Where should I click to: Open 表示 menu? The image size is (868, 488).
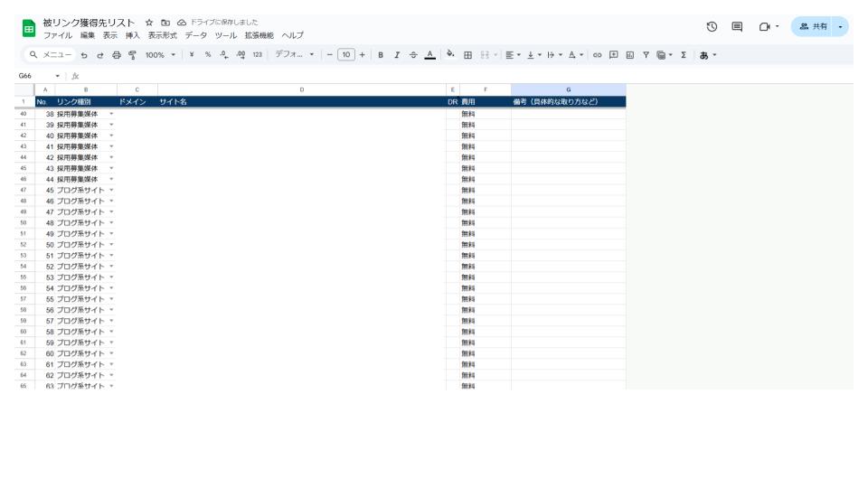110,35
